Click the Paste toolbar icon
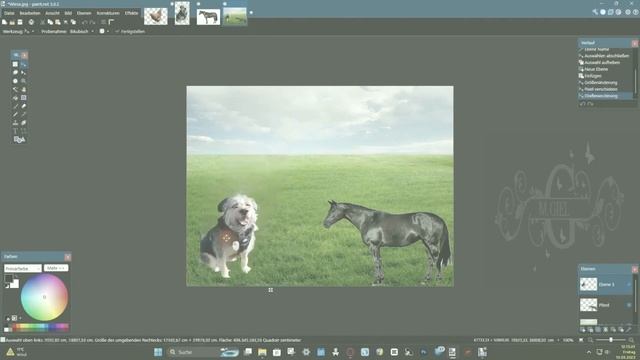The image size is (640, 360). (x=58, y=22)
